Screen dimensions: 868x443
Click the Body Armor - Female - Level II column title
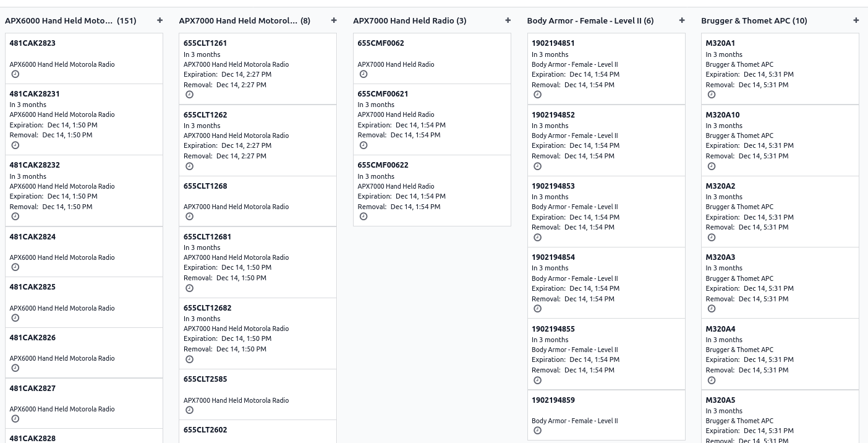(x=590, y=20)
